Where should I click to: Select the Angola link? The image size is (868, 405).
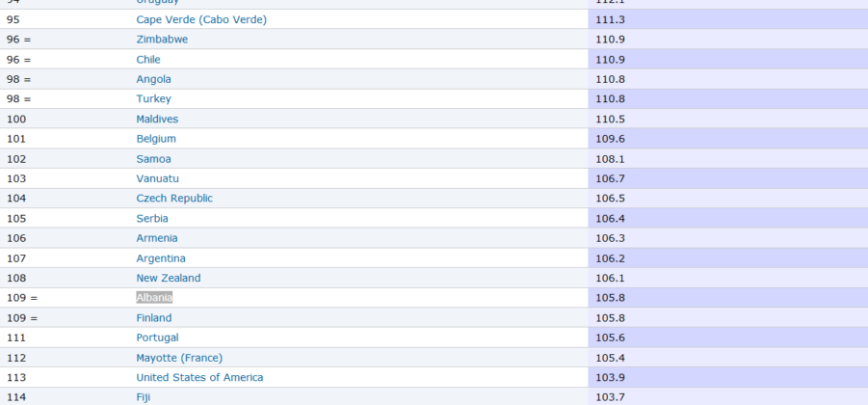pos(154,79)
